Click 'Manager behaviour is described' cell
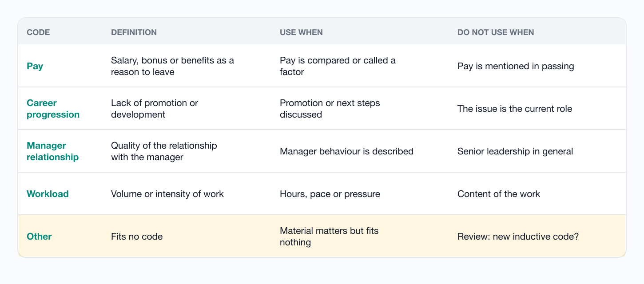Screen dimensions: 644x284 point(346,151)
